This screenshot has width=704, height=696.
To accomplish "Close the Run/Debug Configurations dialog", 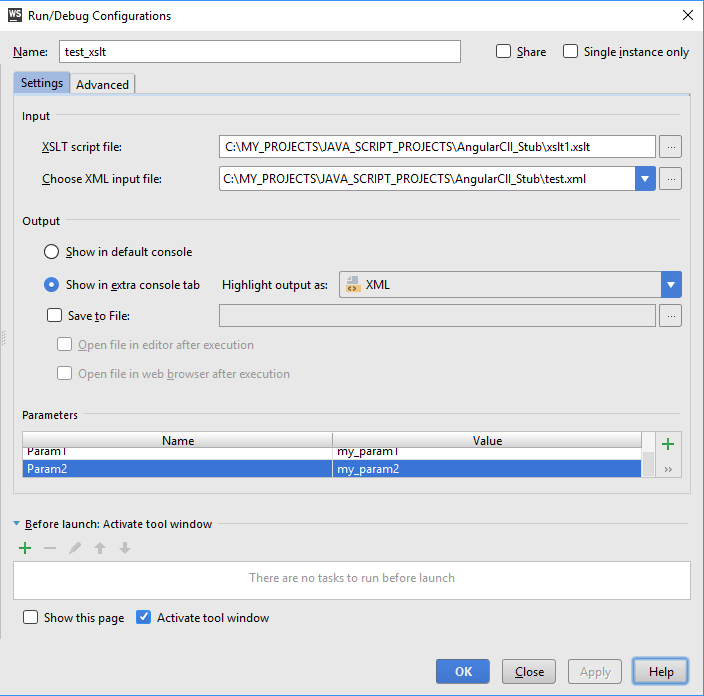I will pyautogui.click(x=688, y=15).
